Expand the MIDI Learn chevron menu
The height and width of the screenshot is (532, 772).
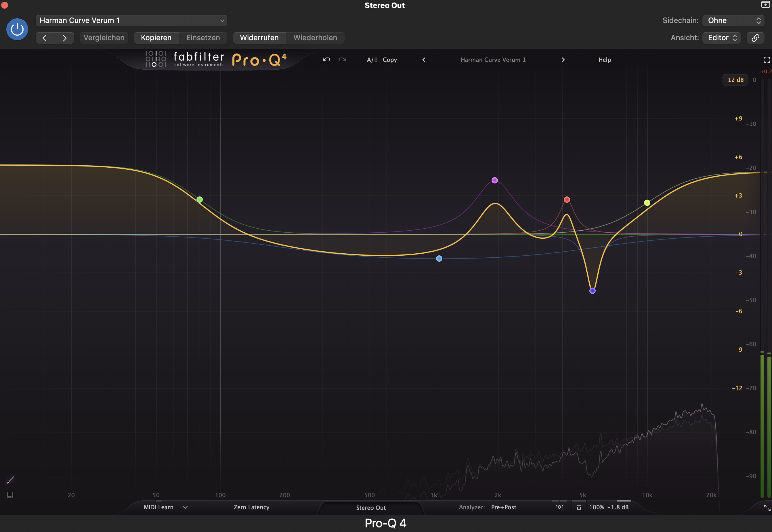[185, 507]
